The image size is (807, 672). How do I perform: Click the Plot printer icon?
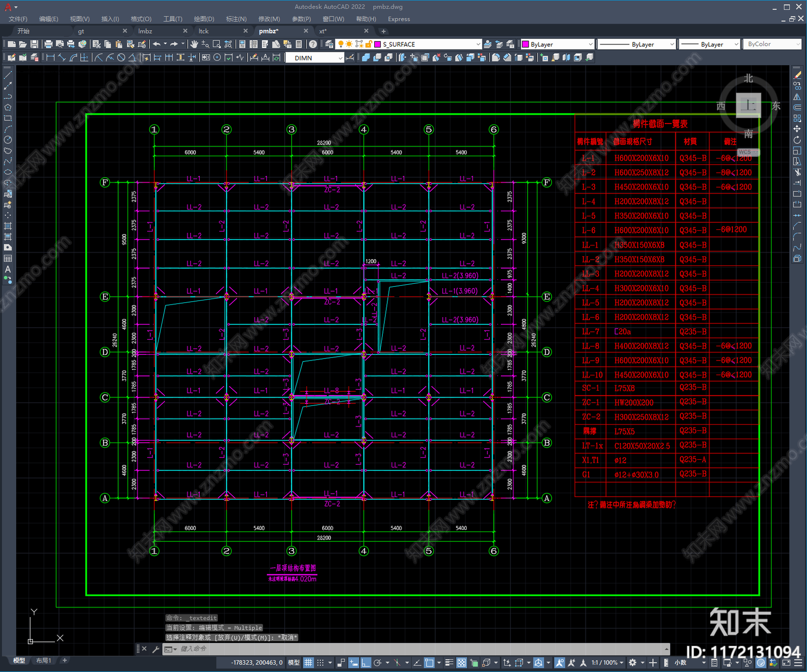(48, 44)
